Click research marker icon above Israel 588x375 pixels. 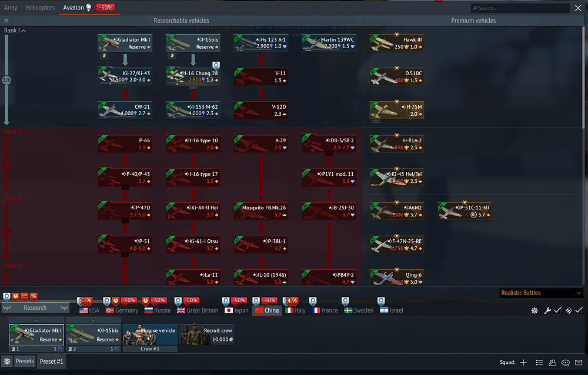coord(381,301)
